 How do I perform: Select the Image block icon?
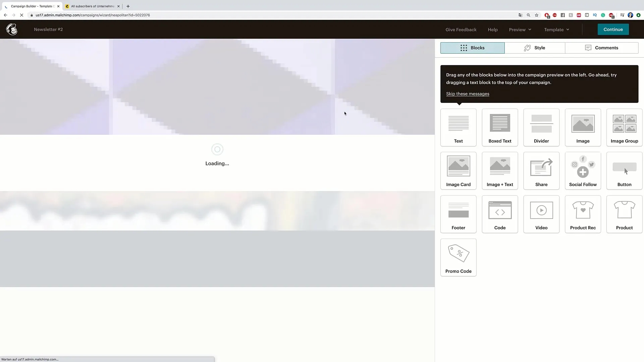coord(583,127)
